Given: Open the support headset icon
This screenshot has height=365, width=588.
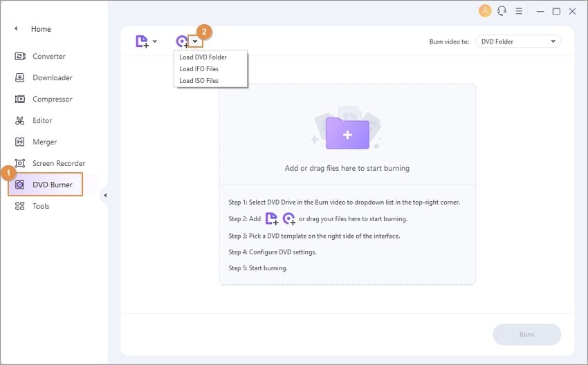Looking at the screenshot, I should [x=502, y=11].
